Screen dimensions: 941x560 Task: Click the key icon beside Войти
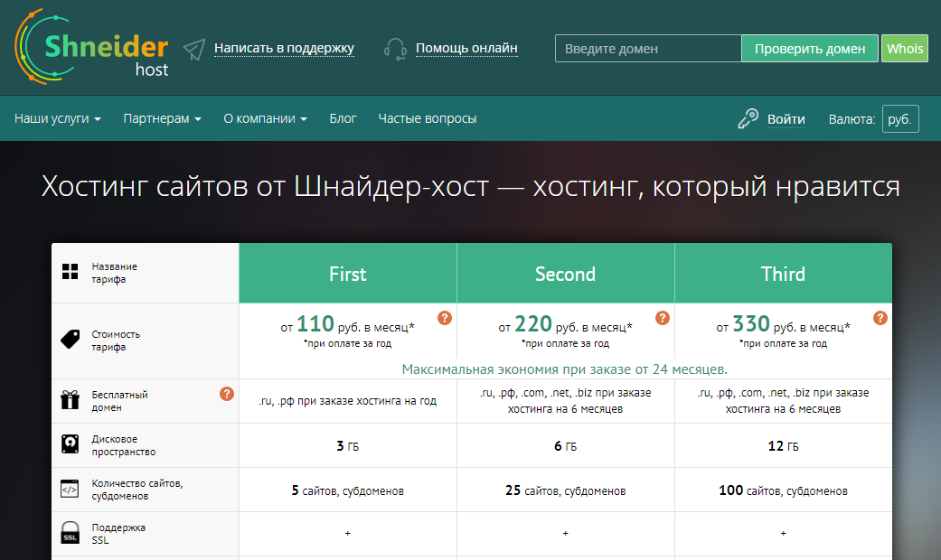748,118
